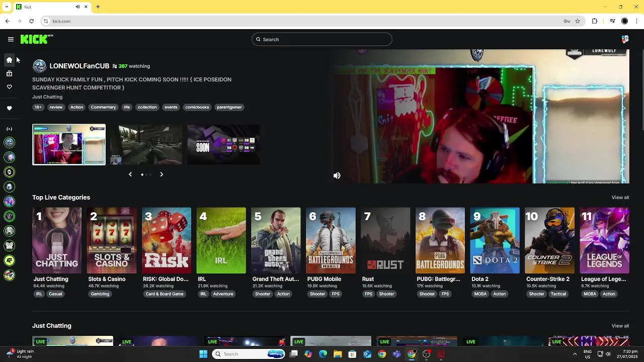Open the Grand Theft Auto category card
Screen dimensions: 644x362
(x=276, y=240)
